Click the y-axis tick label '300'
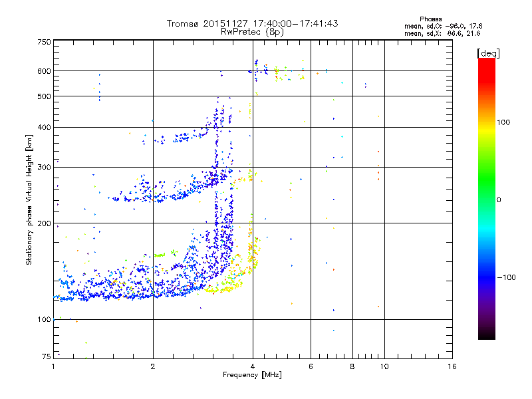The height and width of the screenshot is (399, 532). 44,168
